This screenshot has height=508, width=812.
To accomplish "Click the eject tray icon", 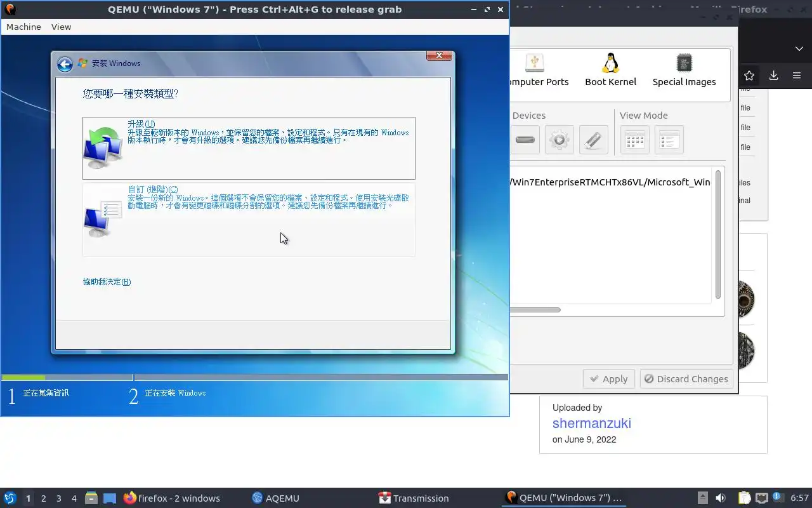I will pos(702,498).
